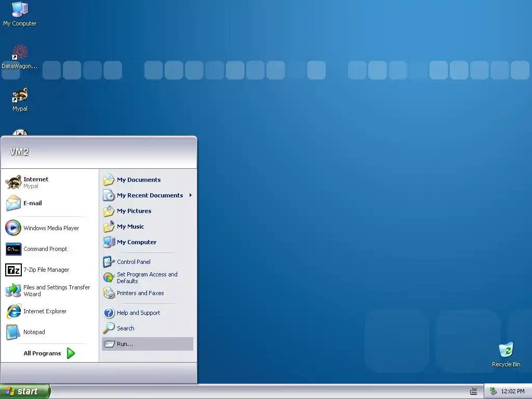
Task: Open Control Panel icon
Action: click(x=109, y=262)
